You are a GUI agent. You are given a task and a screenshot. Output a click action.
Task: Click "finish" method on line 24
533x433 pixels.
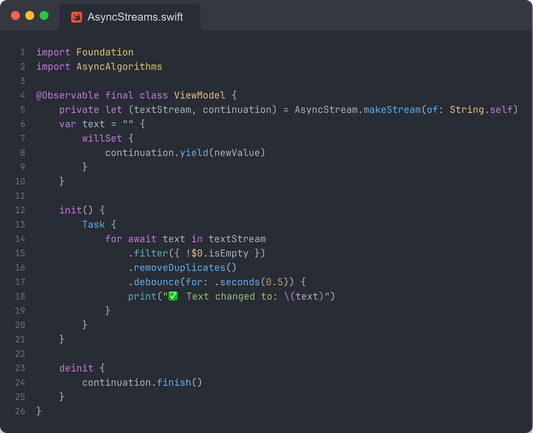click(x=174, y=383)
